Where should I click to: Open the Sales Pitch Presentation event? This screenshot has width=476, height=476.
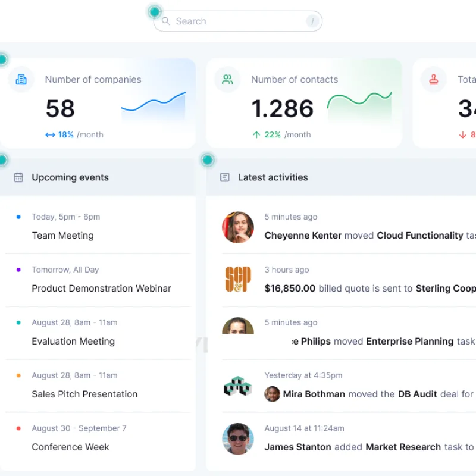[84, 394]
